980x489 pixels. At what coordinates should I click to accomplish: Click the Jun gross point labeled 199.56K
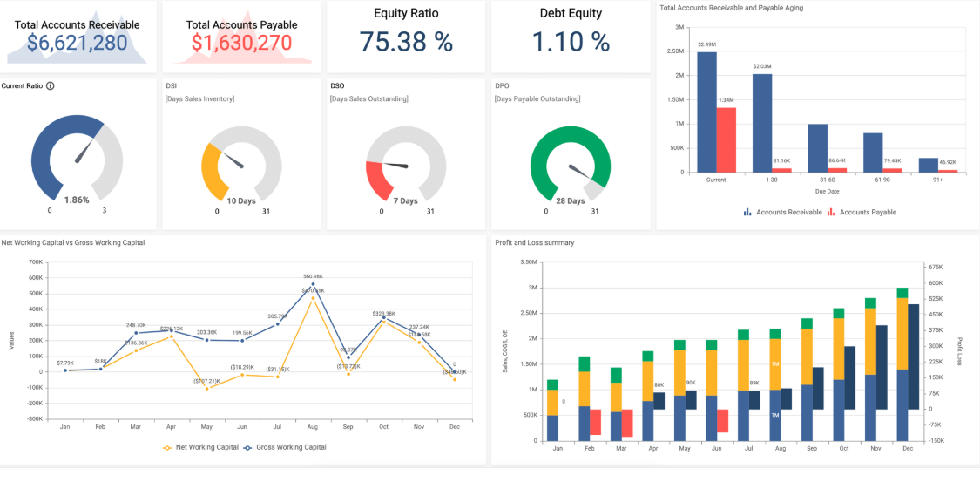(242, 340)
